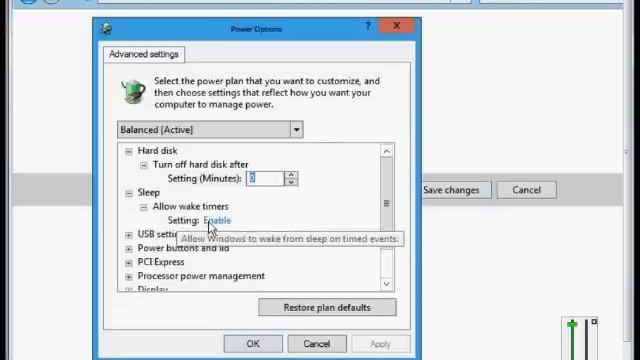Select Turn off hard disk after label
The image size is (640, 360).
pos(200,164)
